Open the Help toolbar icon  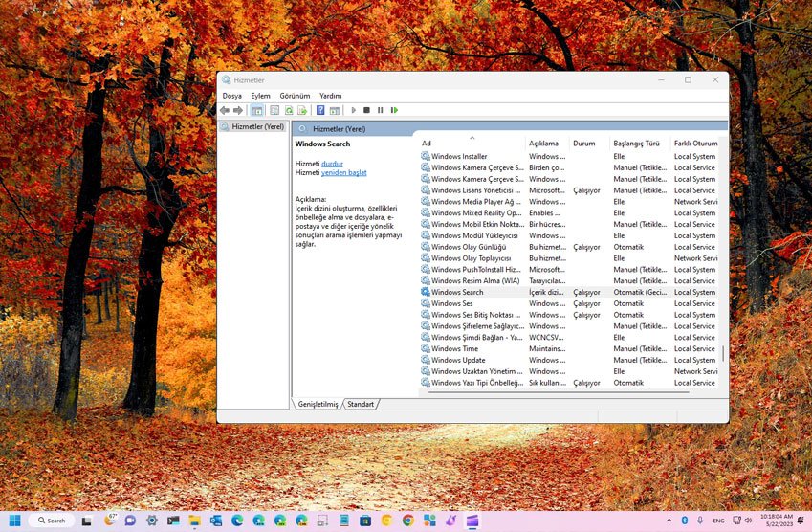point(320,111)
